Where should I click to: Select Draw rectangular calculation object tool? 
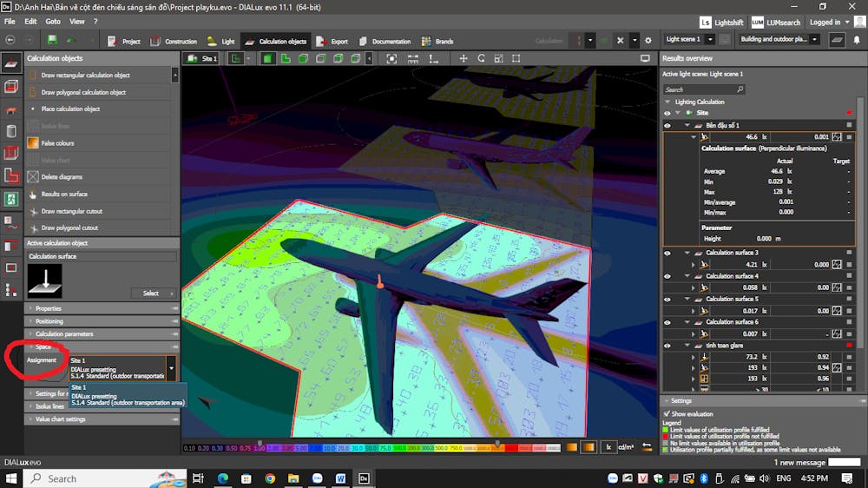pos(83,75)
